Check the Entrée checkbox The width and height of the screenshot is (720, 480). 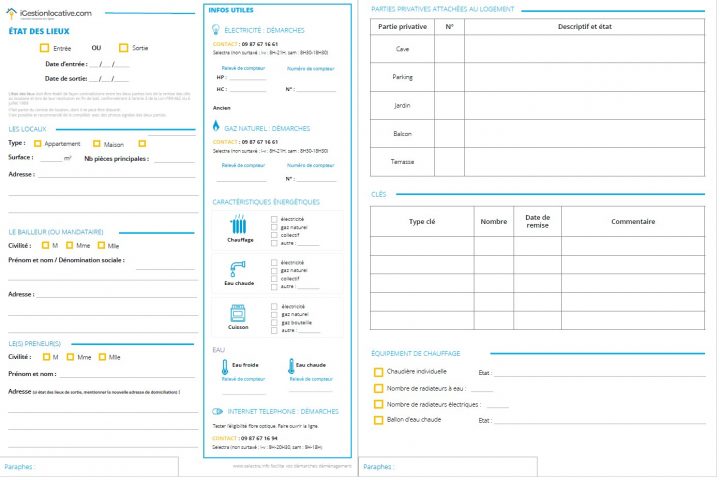pos(44,48)
